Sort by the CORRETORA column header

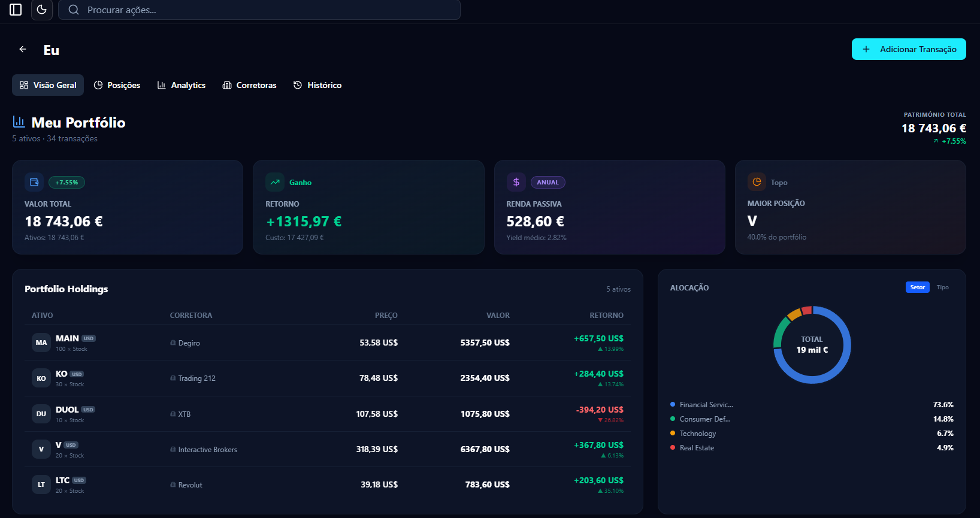[x=191, y=316]
